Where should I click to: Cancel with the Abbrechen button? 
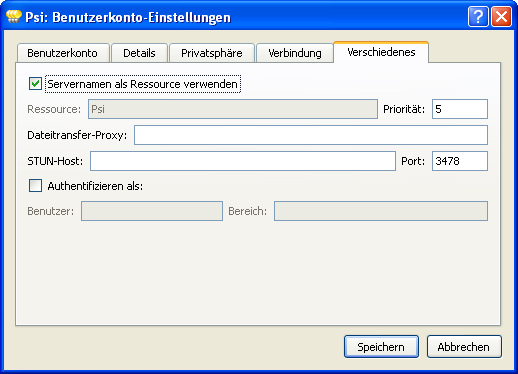click(464, 347)
